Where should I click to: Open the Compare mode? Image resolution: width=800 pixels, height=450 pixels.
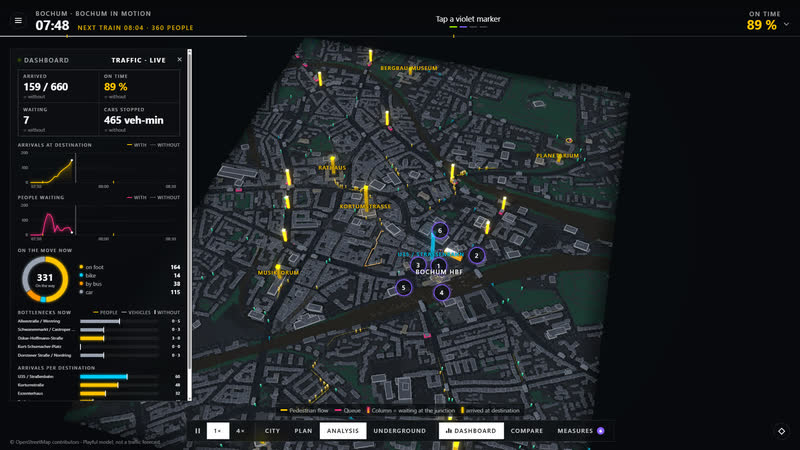point(527,431)
